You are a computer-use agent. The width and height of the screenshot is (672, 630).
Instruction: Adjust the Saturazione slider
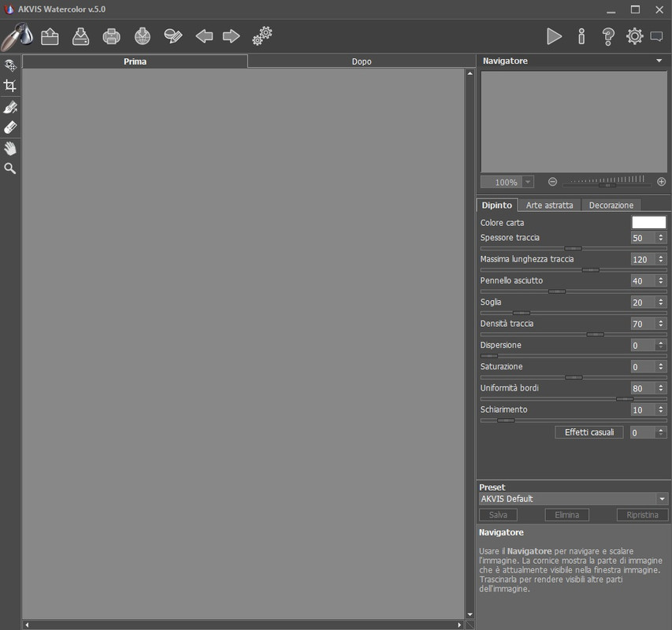tap(573, 377)
